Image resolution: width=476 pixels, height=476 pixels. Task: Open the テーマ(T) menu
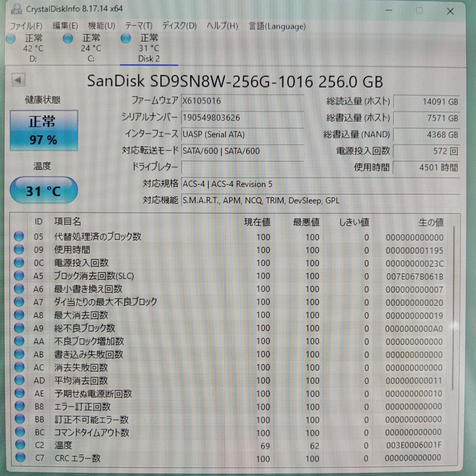[x=138, y=26]
